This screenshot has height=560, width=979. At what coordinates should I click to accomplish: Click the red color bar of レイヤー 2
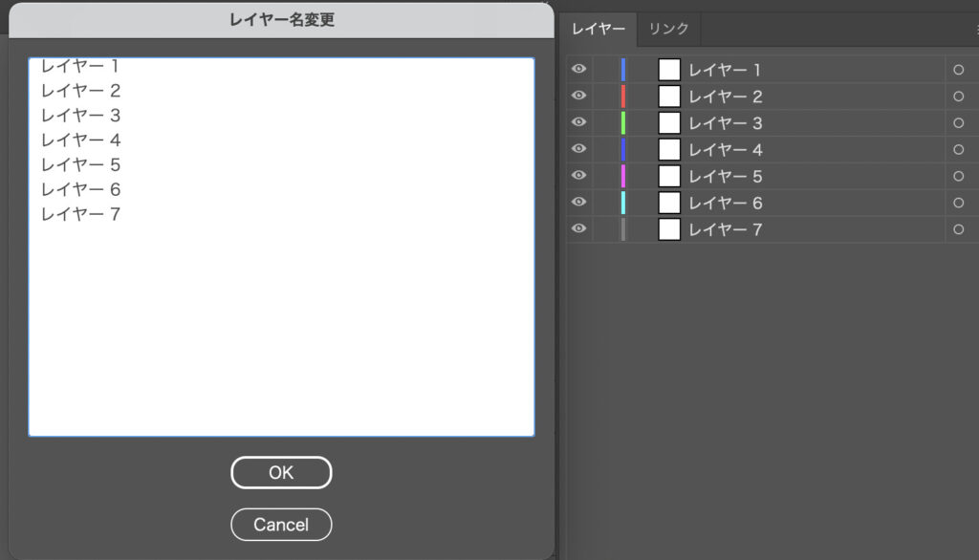623,97
